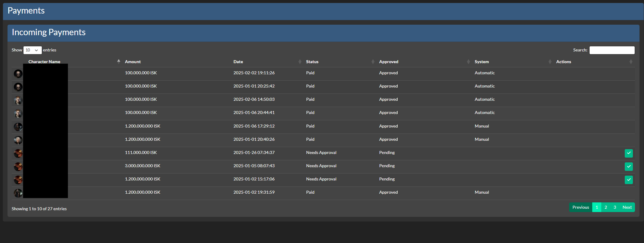
Task: Focus the Search input field
Action: pos(612,50)
